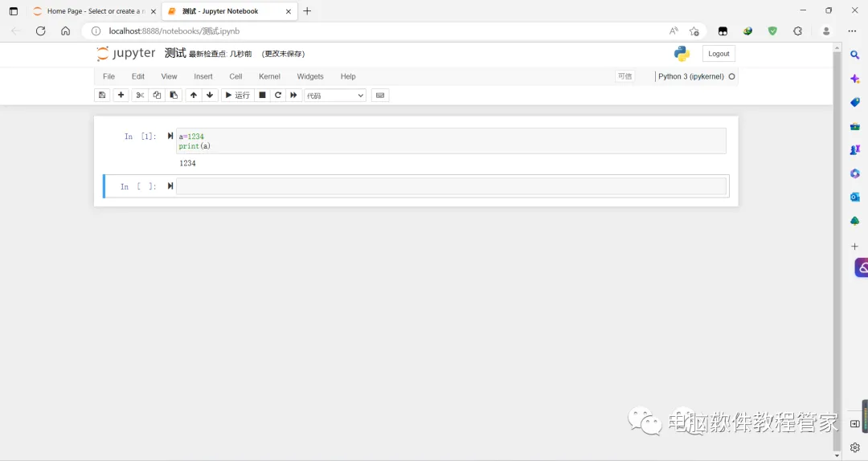The height and width of the screenshot is (461, 868).
Task: Restart kernel and run all cells icon
Action: tap(293, 96)
